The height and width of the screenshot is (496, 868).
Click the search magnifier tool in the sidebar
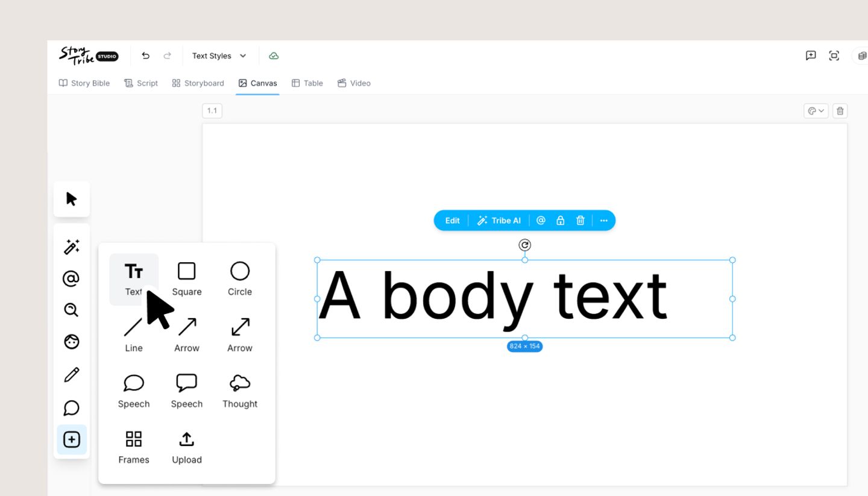(71, 310)
